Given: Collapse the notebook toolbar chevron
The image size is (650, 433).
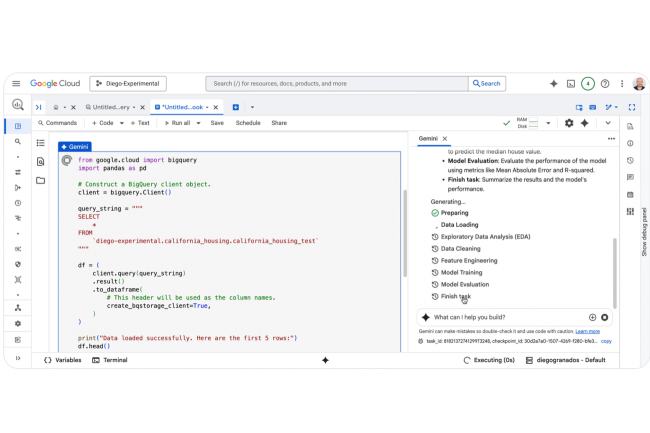Looking at the screenshot, I should pos(608,123).
